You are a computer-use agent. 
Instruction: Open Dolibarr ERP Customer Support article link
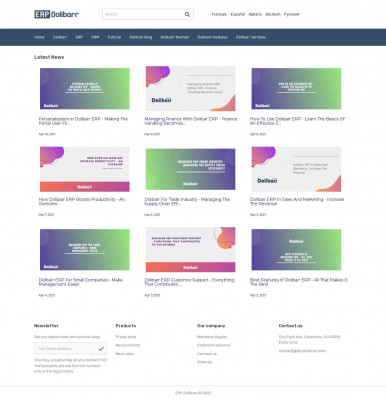coord(189,282)
